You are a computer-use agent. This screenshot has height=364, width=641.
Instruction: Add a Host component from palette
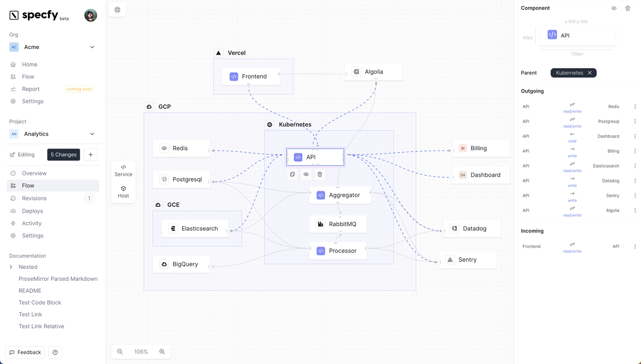point(123,192)
